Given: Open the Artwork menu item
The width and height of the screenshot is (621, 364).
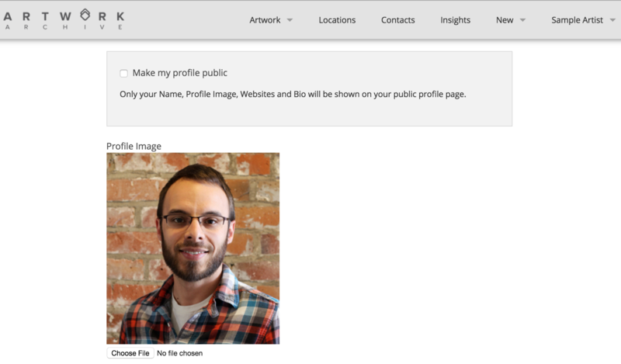Looking at the screenshot, I should (265, 20).
